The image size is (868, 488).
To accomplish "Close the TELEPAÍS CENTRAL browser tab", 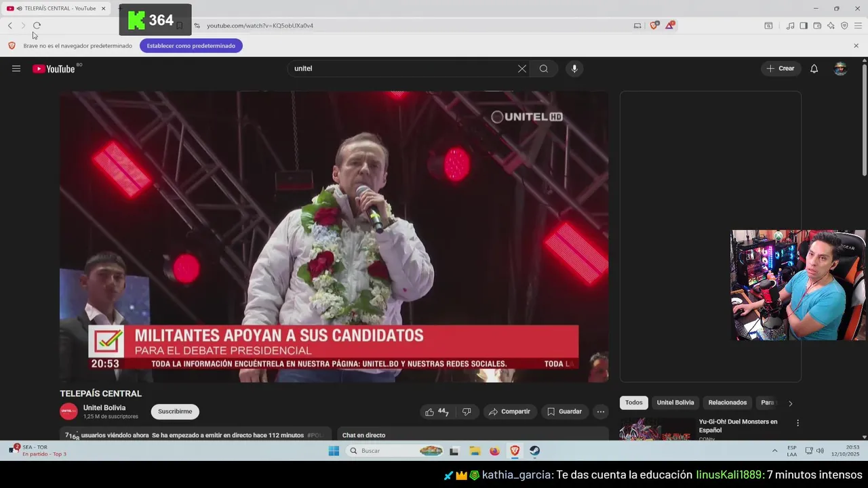I will point(104,8).
